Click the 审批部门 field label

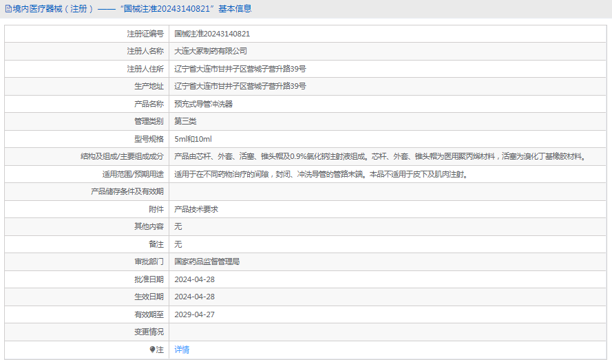[x=149, y=261]
